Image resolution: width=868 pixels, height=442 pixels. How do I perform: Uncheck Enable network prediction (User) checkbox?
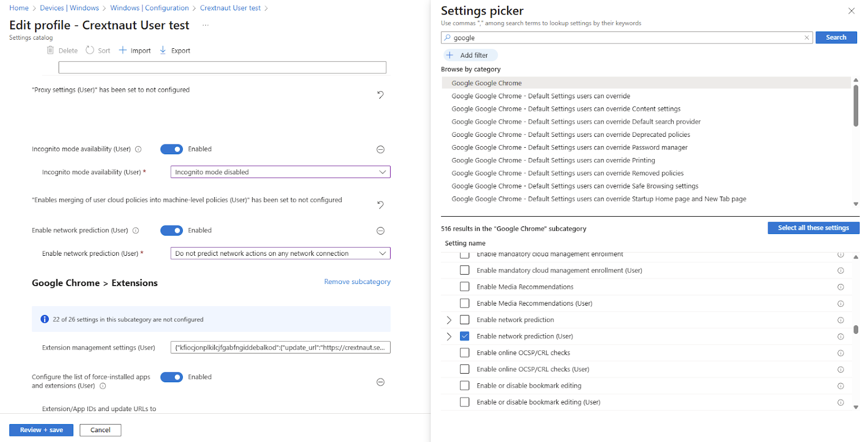(464, 336)
